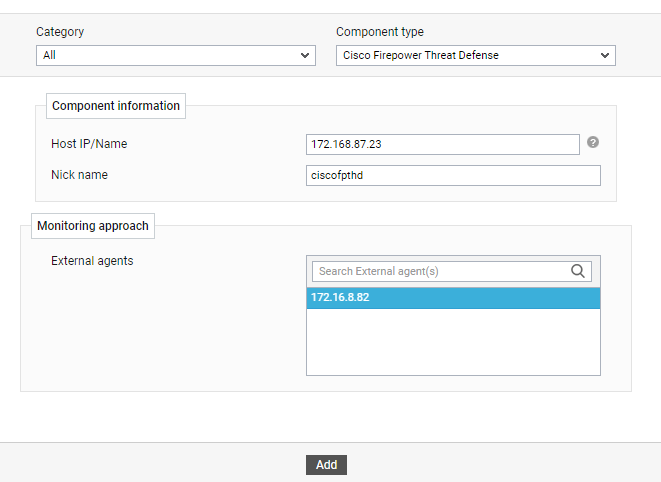Click the help question mark icon

593,143
